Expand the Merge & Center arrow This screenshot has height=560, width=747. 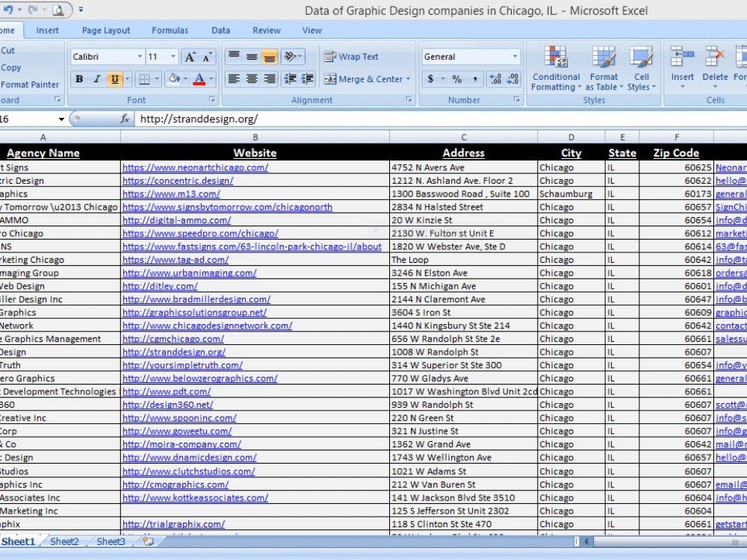point(409,79)
